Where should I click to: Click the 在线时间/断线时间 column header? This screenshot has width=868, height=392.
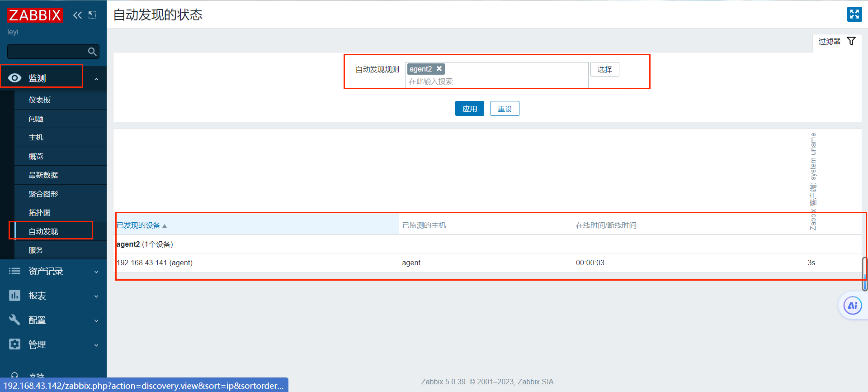click(606, 225)
